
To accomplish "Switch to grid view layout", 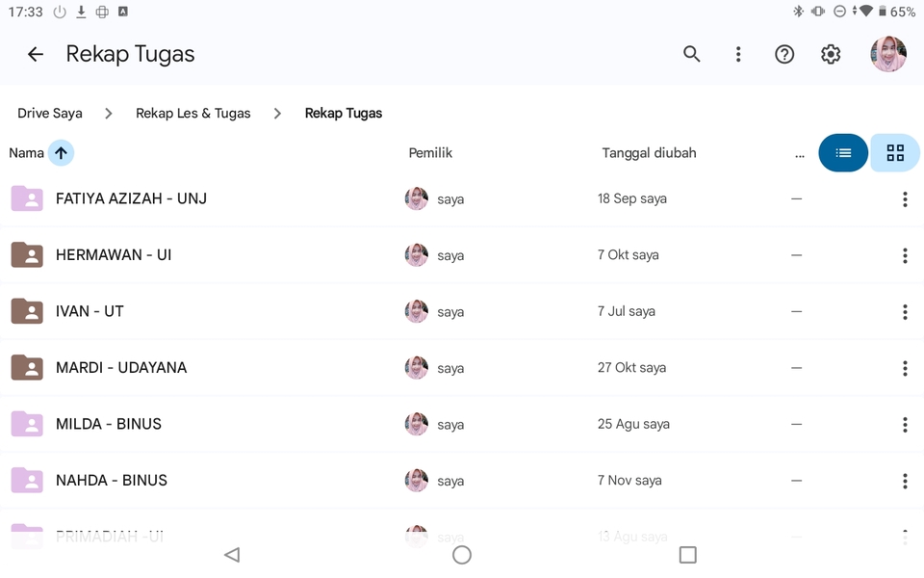I will 895,153.
